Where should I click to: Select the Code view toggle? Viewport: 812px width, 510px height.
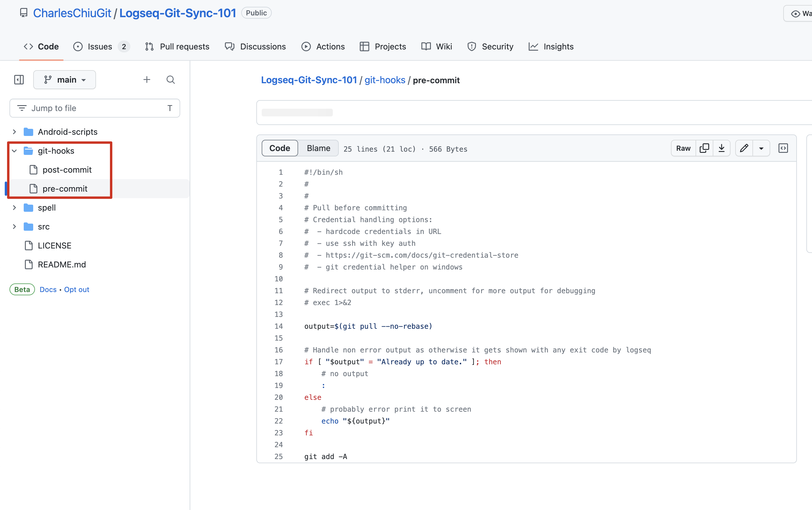point(279,148)
